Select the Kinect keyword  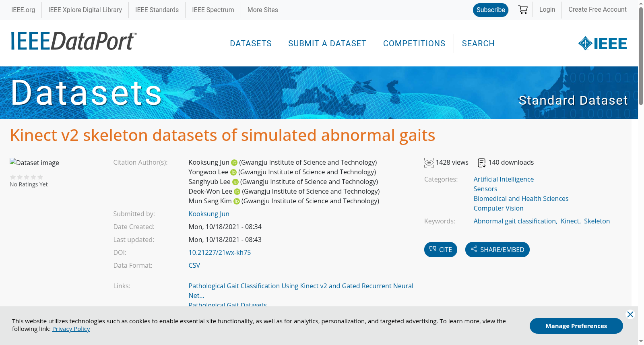click(570, 221)
